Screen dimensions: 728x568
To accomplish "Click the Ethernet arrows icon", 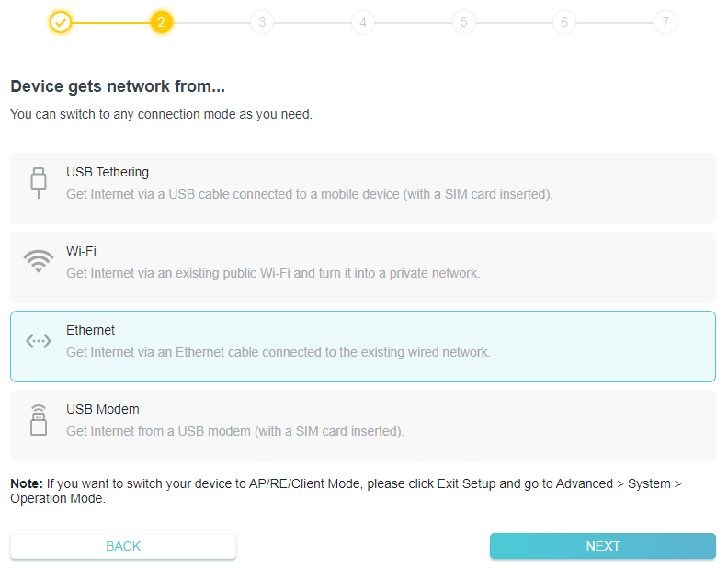I will (x=39, y=341).
